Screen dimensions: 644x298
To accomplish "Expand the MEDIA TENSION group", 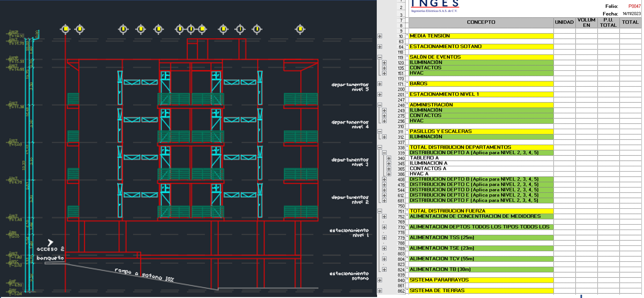I will tap(380, 36).
